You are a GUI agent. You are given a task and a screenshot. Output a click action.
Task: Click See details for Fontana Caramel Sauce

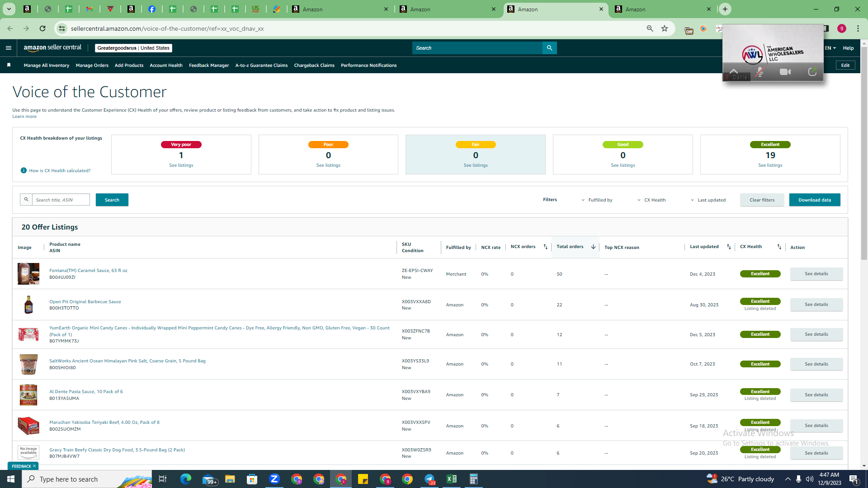pos(816,274)
